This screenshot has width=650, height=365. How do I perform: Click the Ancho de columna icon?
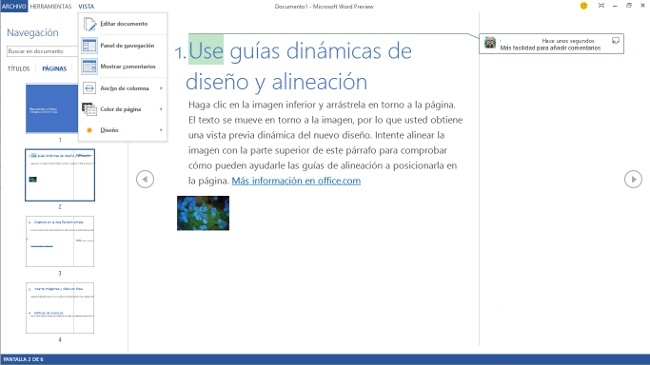tap(89, 88)
